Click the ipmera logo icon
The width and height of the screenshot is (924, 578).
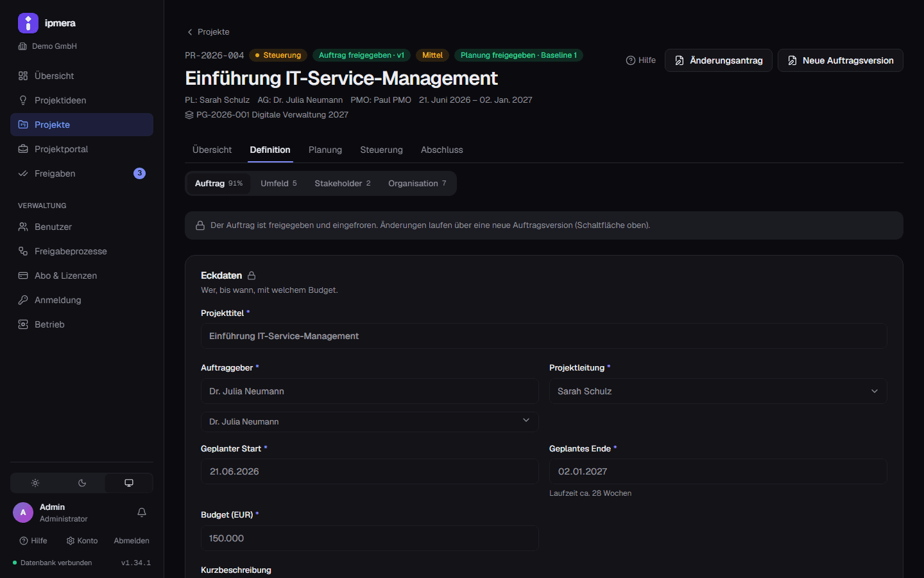pos(28,23)
